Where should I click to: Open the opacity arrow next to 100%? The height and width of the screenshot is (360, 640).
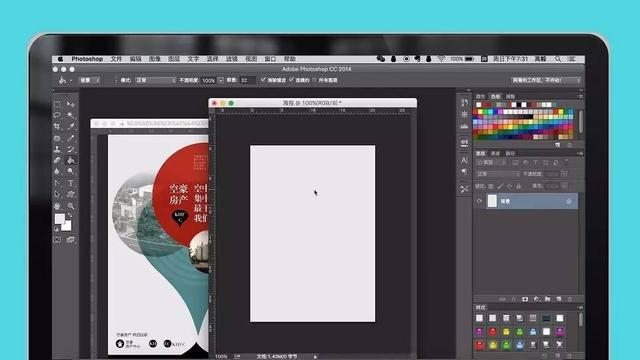tap(220, 80)
